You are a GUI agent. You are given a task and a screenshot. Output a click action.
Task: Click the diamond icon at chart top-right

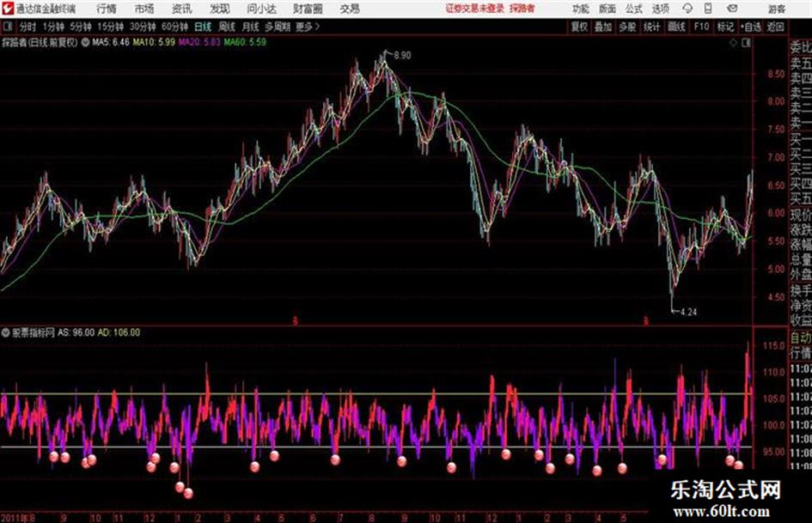[733, 43]
